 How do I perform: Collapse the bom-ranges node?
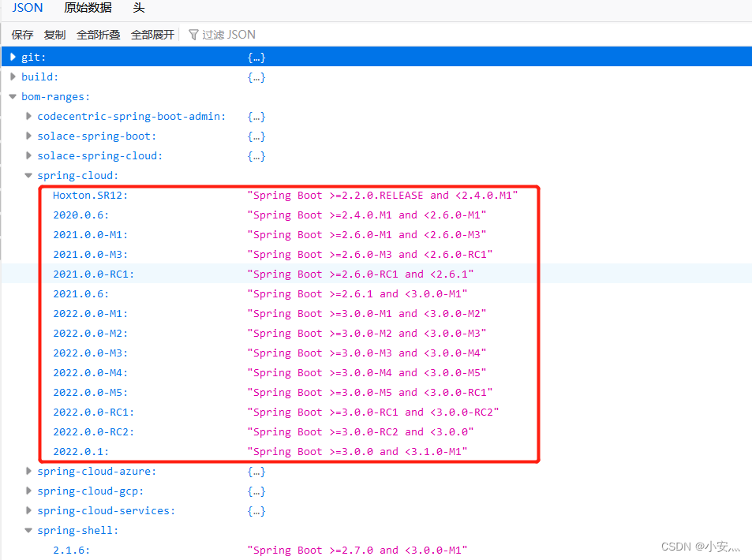(13, 96)
